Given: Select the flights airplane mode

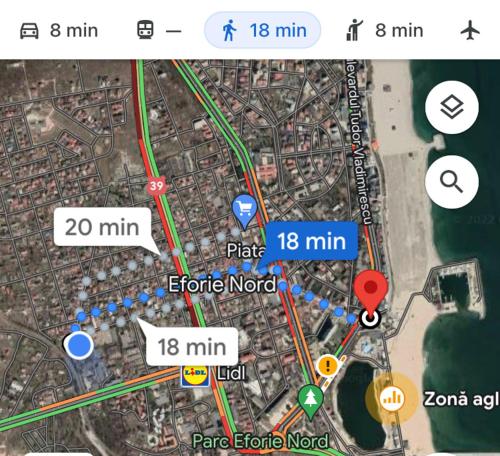Looking at the screenshot, I should 470,30.
